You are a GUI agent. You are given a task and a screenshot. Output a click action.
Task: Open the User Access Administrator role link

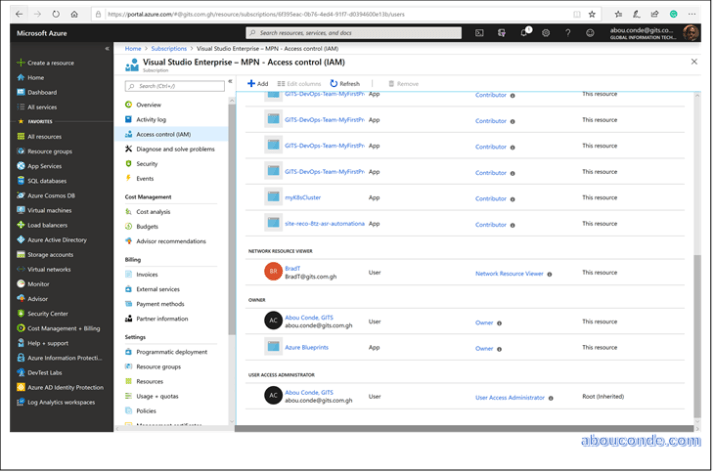509,397
